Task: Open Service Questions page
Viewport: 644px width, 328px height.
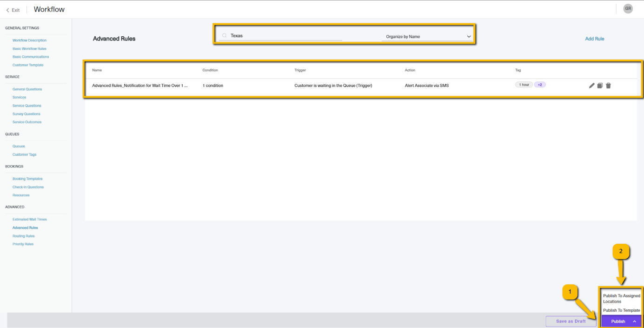Action: point(27,106)
